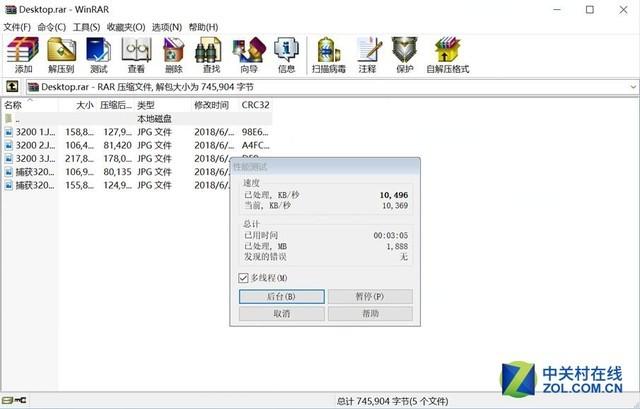This screenshot has width=640, height=409.
Task: Click the 暂停(P) button
Action: 370,296
